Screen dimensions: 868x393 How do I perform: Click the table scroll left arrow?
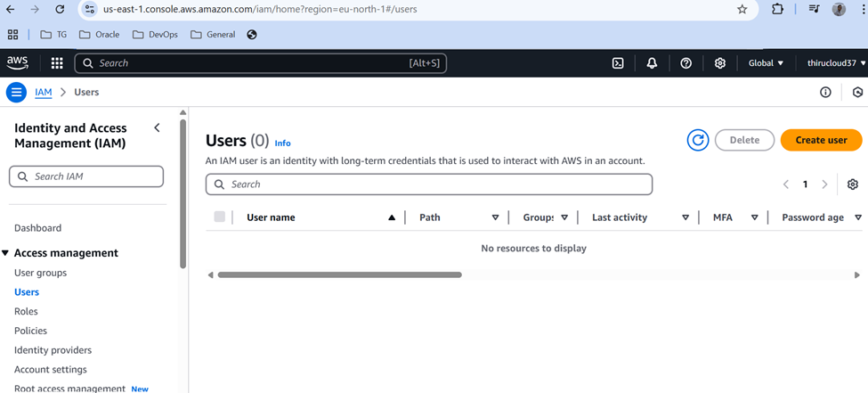click(x=210, y=275)
